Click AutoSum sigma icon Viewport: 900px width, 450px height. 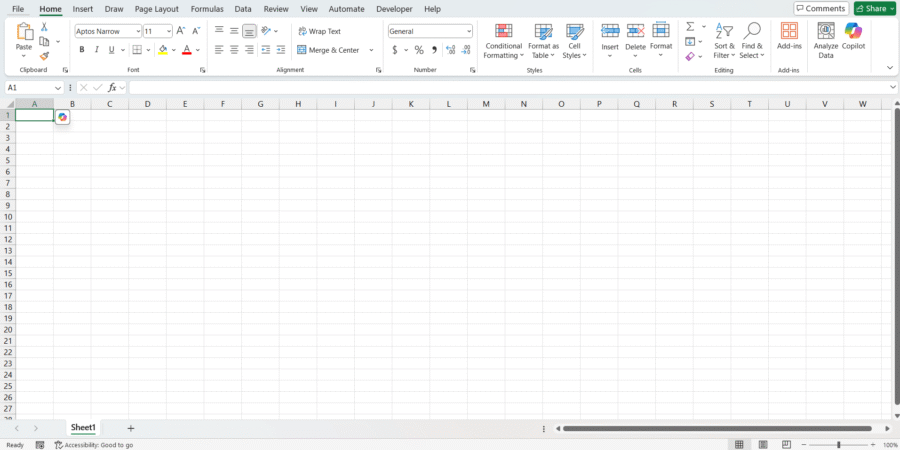[690, 27]
